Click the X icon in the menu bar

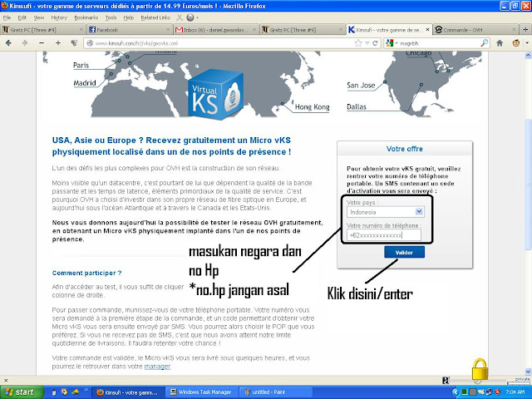pyautogui.click(x=180, y=17)
